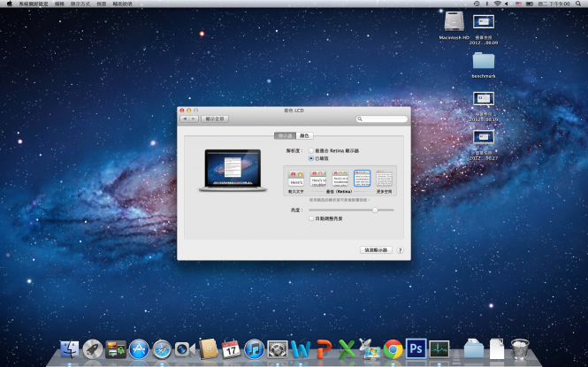Image resolution: width=588 pixels, height=367 pixels.
Task: Open System Preferences gear in Dock
Action: coord(278,350)
